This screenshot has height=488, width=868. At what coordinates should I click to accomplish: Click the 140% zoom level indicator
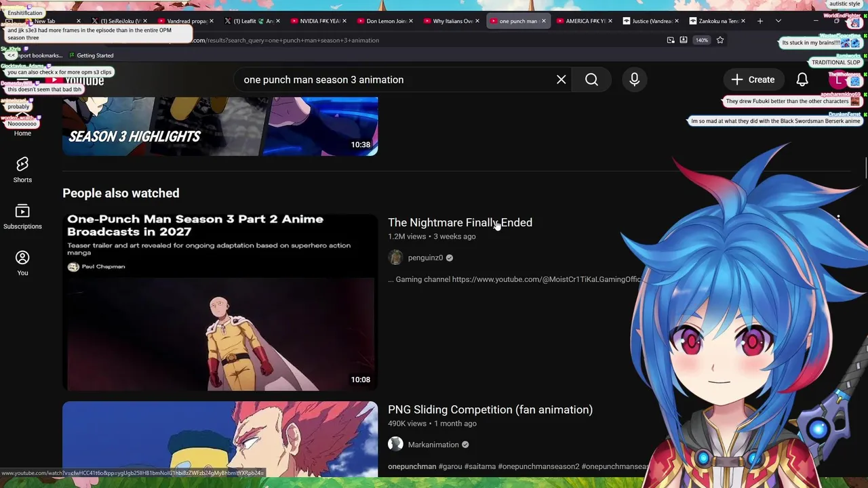pos(702,40)
